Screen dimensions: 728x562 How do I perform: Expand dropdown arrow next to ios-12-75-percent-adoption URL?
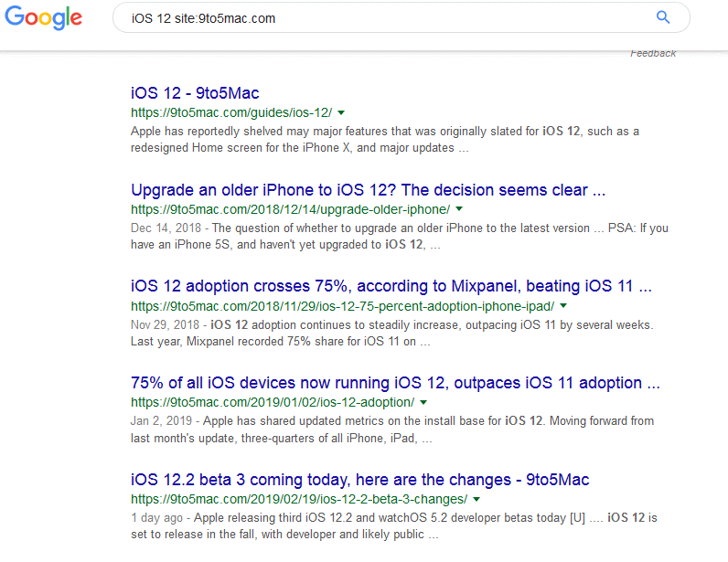coord(563,306)
